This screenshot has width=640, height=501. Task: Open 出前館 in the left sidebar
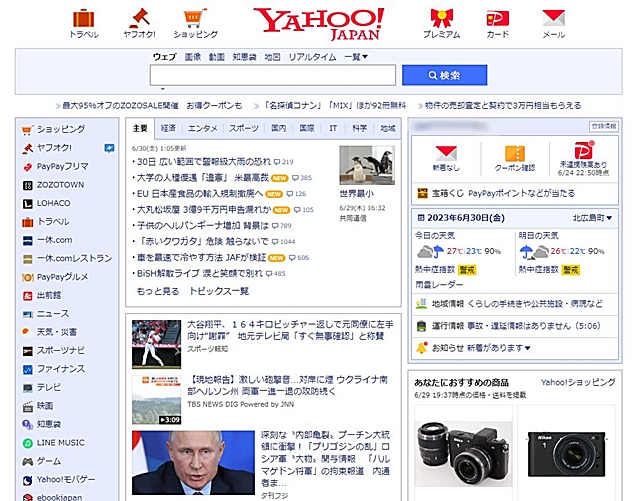(49, 295)
